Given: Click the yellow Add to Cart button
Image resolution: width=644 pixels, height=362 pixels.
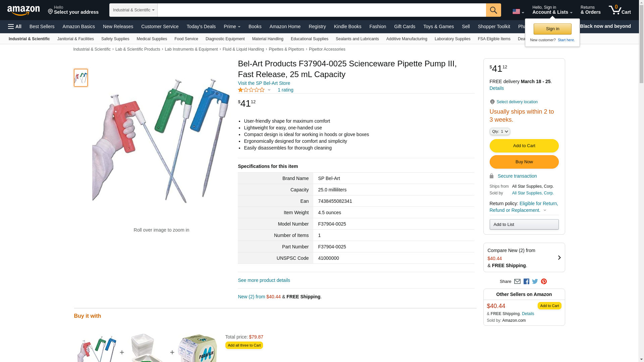Looking at the screenshot, I should [524, 146].
